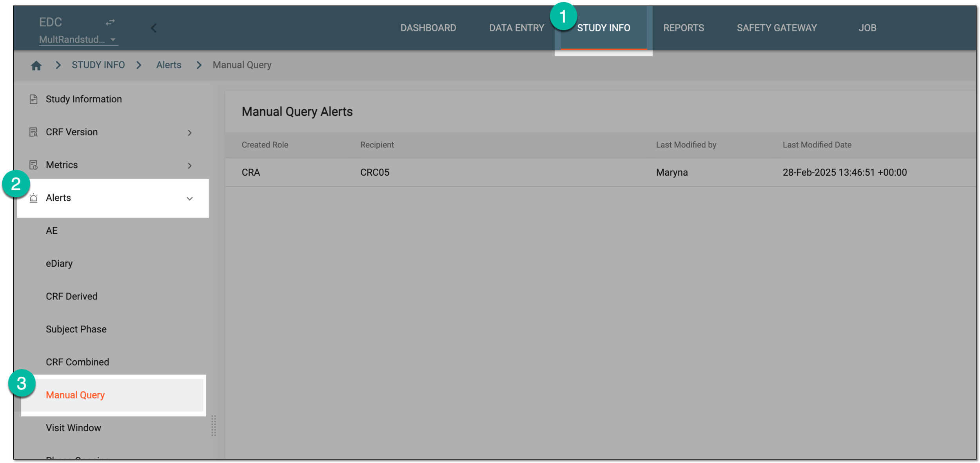
Task: Go to the REPORTS tab
Action: point(683,28)
